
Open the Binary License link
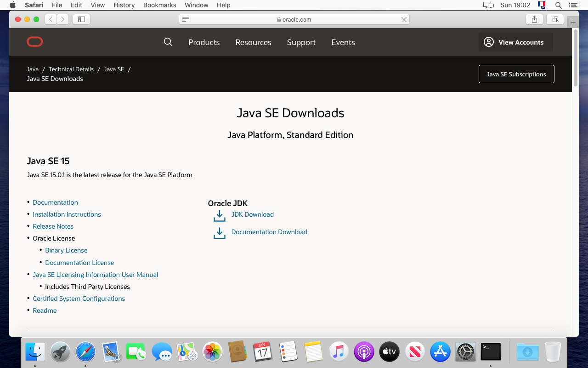pyautogui.click(x=66, y=250)
